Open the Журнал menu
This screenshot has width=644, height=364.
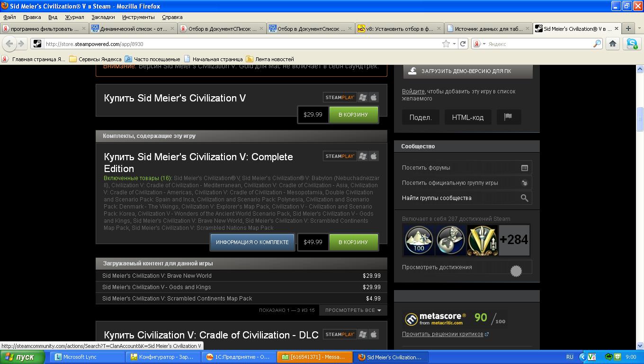(74, 17)
